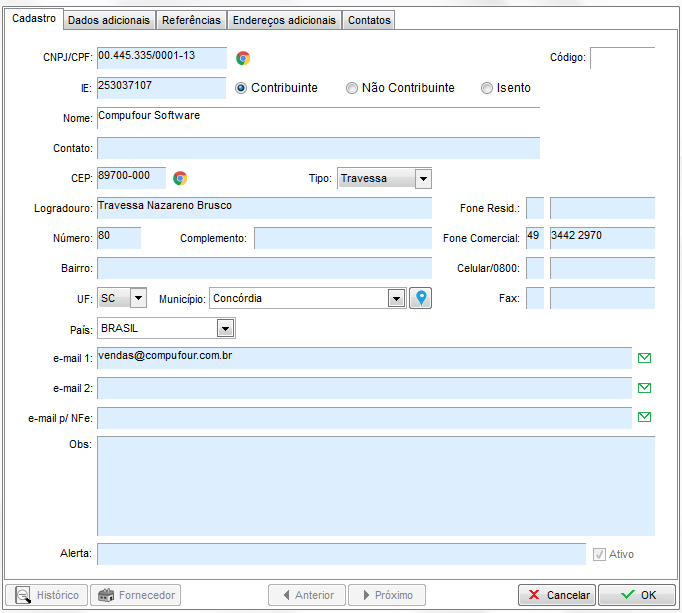
Task: Choose the Não Contribuinte radio option
Action: (352, 88)
